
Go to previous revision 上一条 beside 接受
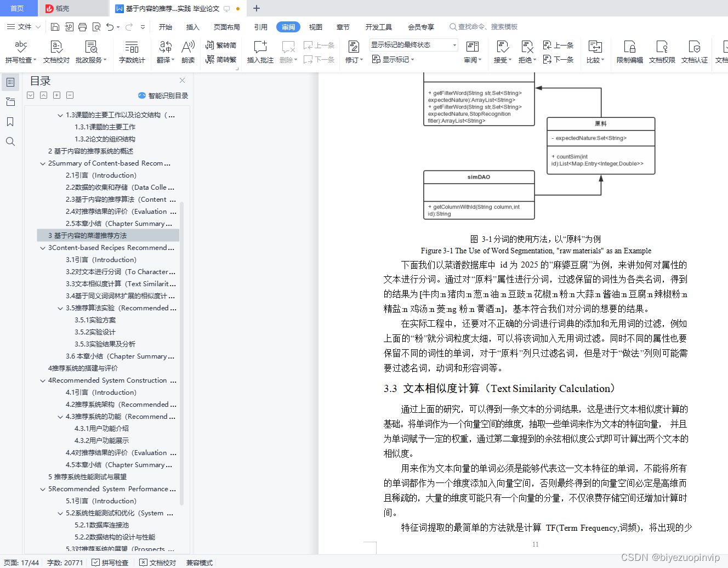click(558, 46)
